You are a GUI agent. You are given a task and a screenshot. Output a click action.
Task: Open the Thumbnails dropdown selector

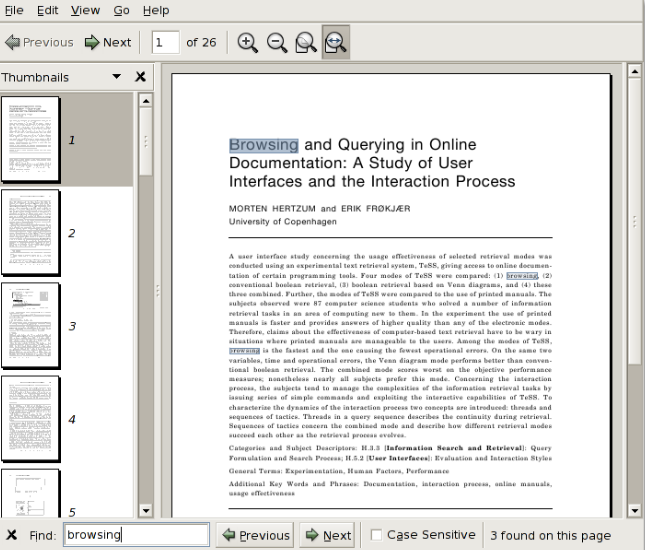coord(116,77)
